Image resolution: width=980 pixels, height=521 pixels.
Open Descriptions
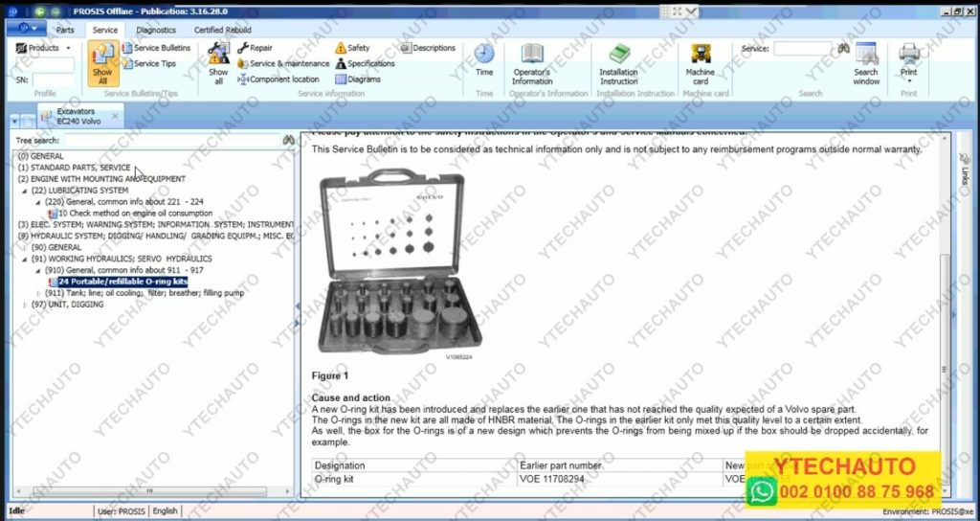(x=428, y=48)
